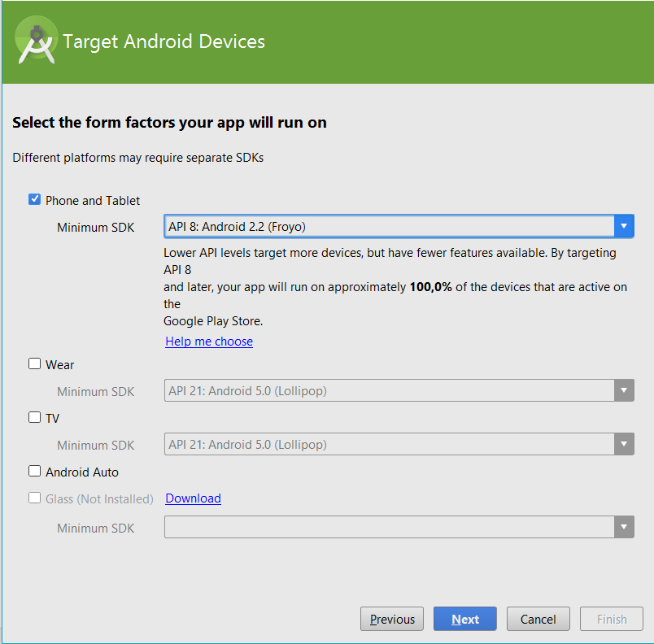Open the Wear Minimum SDK dropdown
Viewport: 654px width, 644px height.
pos(399,390)
